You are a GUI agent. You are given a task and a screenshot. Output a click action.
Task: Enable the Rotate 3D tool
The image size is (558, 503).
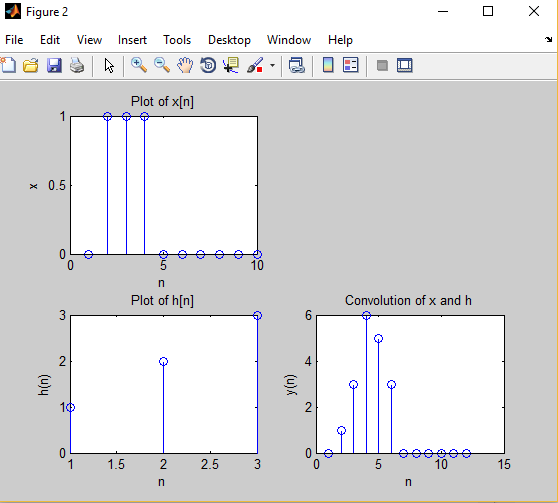(208, 66)
